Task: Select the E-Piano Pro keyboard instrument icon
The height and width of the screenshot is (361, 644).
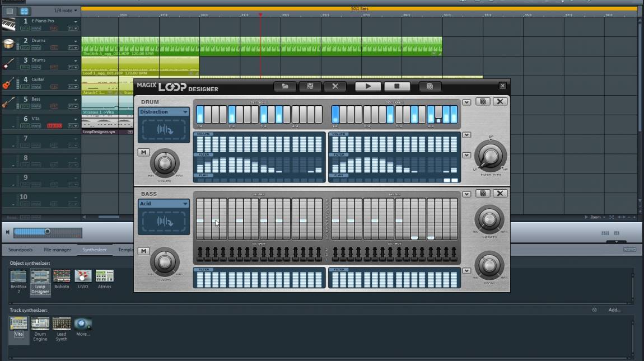Action: click(x=8, y=24)
